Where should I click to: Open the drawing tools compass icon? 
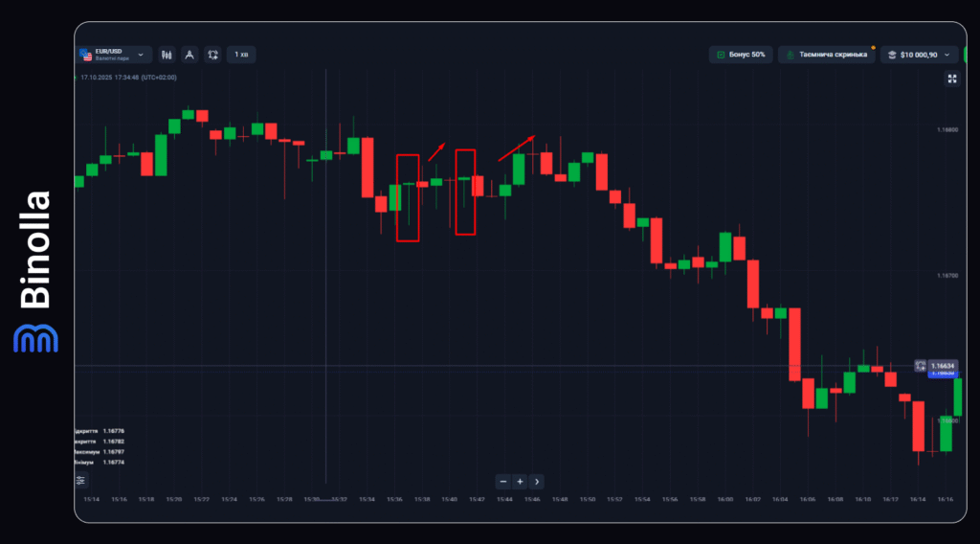(x=189, y=55)
